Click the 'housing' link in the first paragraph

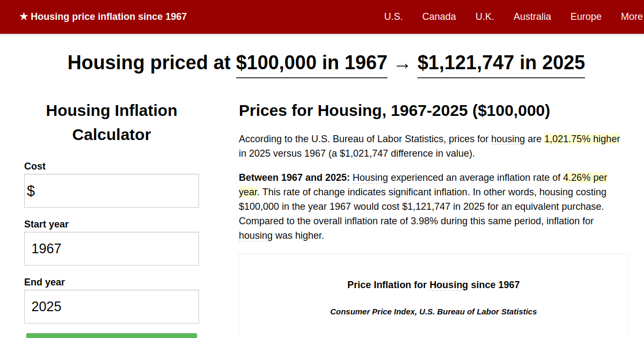coord(508,139)
